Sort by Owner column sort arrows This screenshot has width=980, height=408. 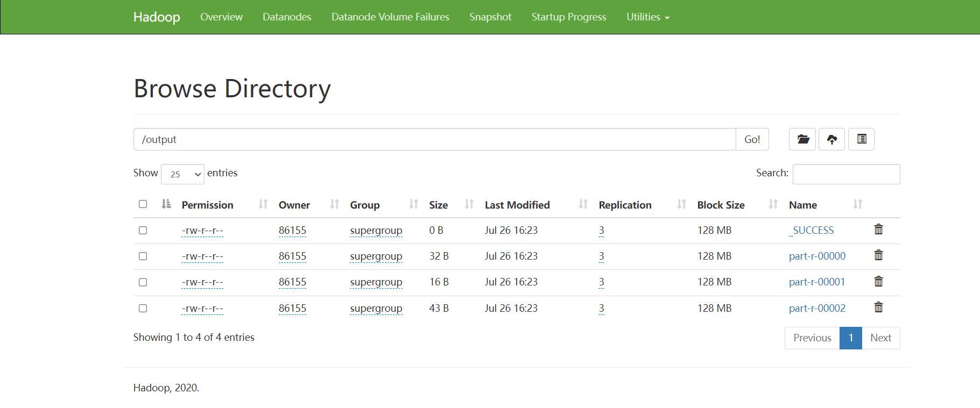tap(335, 204)
